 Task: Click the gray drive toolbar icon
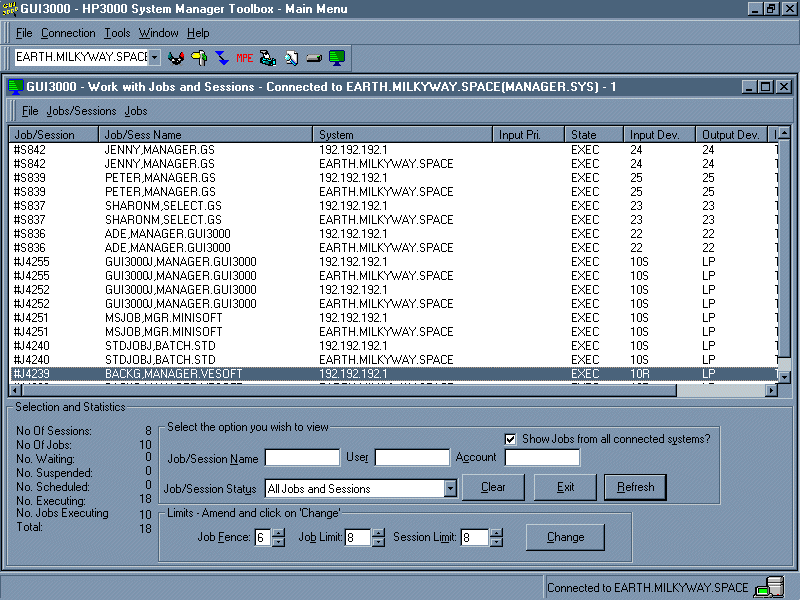click(x=314, y=58)
